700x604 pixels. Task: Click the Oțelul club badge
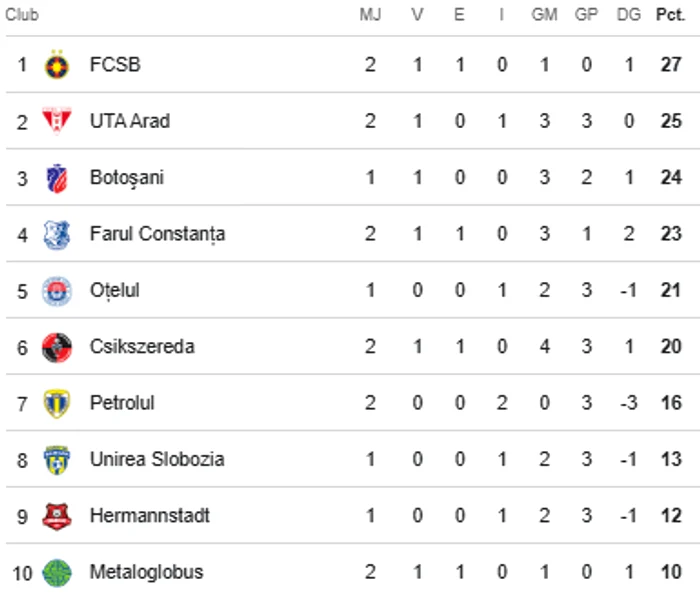[x=57, y=292]
